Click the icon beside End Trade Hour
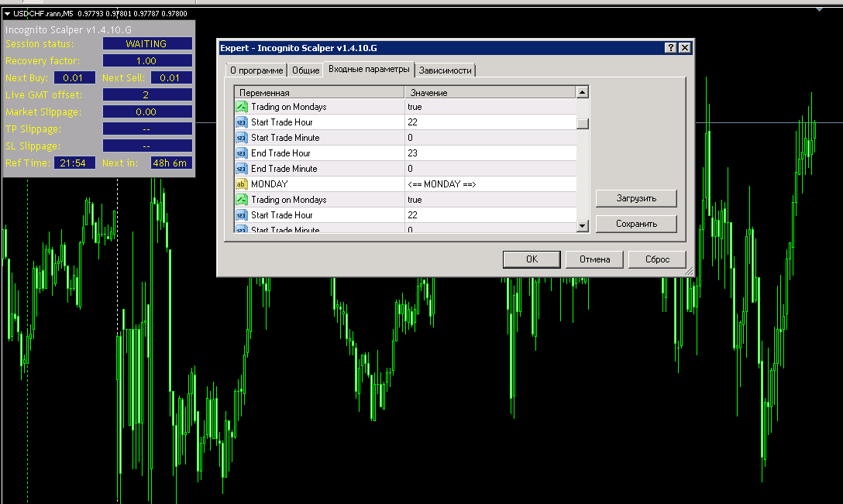843x504 pixels. [242, 153]
